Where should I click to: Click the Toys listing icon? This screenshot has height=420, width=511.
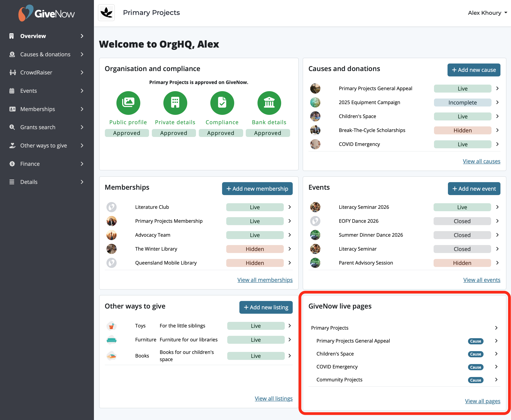[x=111, y=326]
